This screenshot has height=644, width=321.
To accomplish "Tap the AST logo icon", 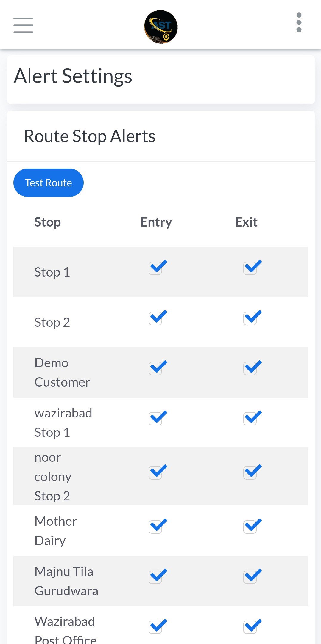I will (161, 27).
